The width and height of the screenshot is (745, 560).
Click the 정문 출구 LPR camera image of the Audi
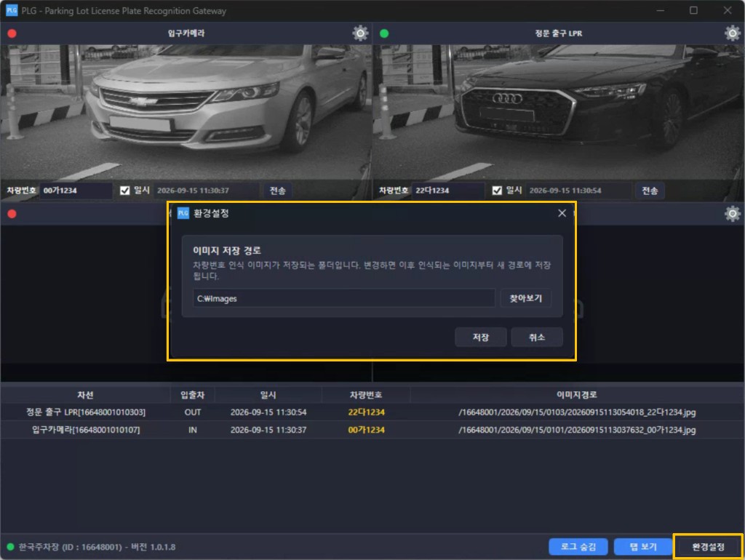click(559, 112)
